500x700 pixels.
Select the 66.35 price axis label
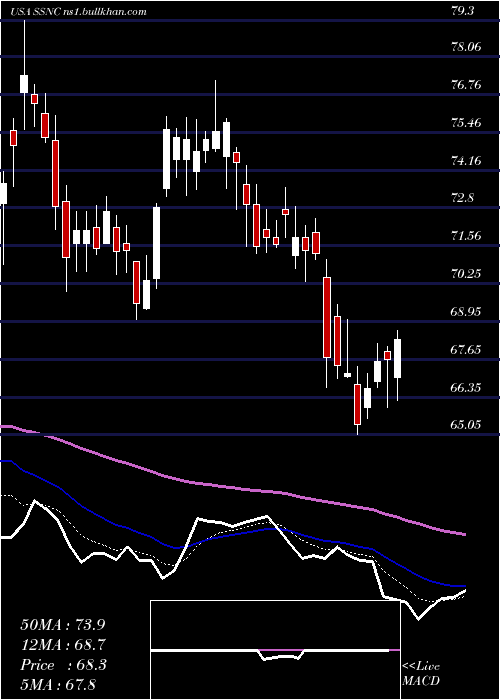[x=467, y=388]
